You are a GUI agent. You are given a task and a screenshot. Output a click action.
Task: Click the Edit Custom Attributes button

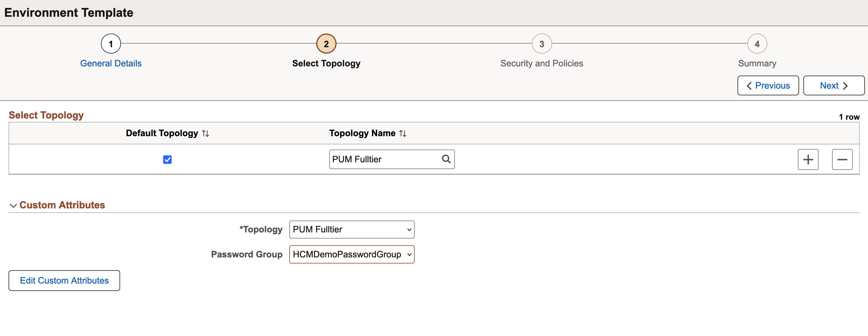(64, 280)
